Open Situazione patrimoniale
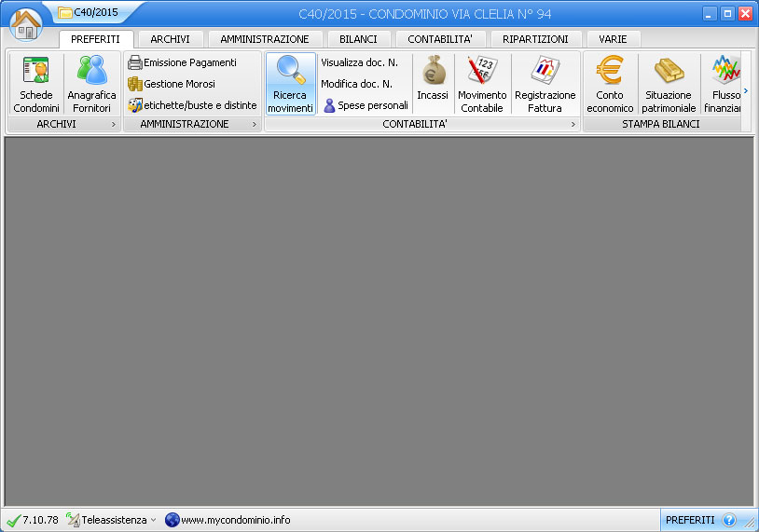The height and width of the screenshot is (532, 759). pos(669,84)
